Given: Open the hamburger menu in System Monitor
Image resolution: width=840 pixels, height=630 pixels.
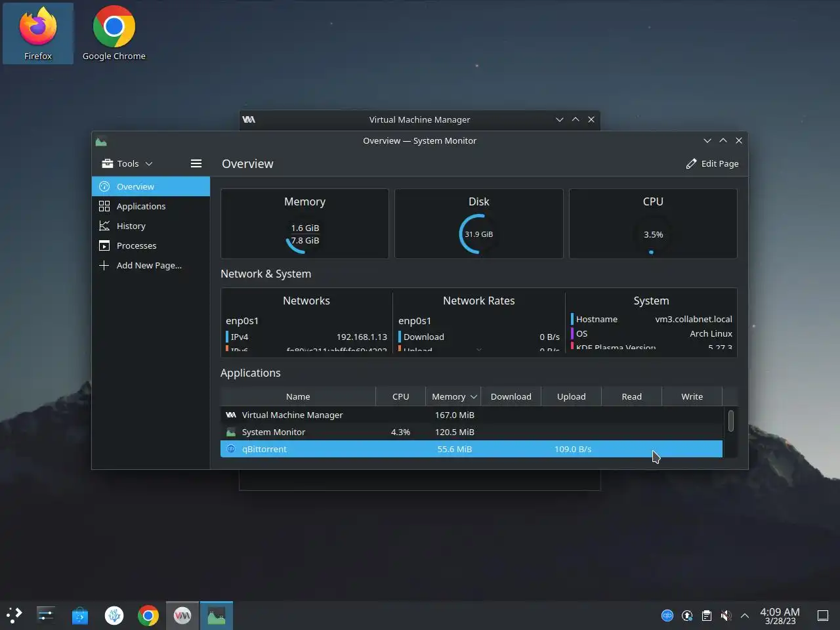Looking at the screenshot, I should (196, 163).
